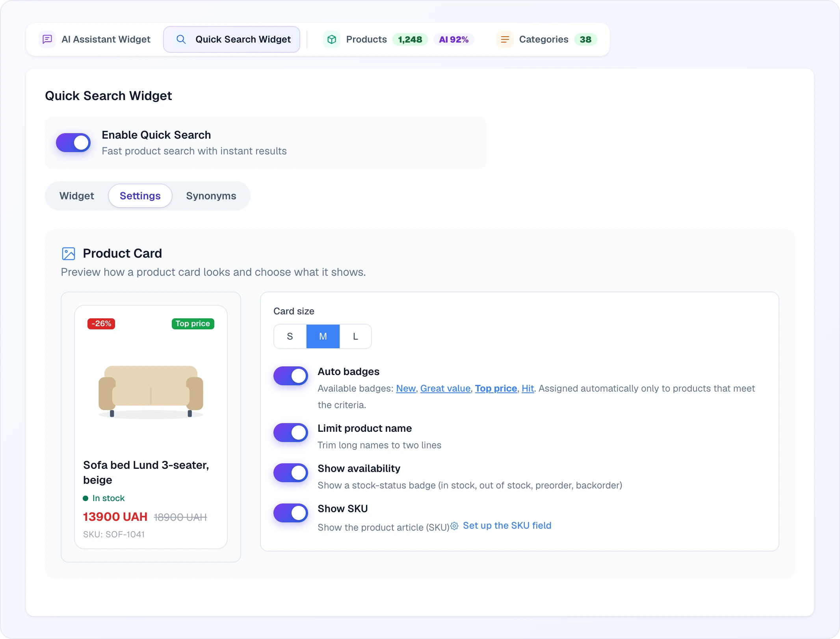
Task: Click the Products cube icon
Action: (x=332, y=39)
